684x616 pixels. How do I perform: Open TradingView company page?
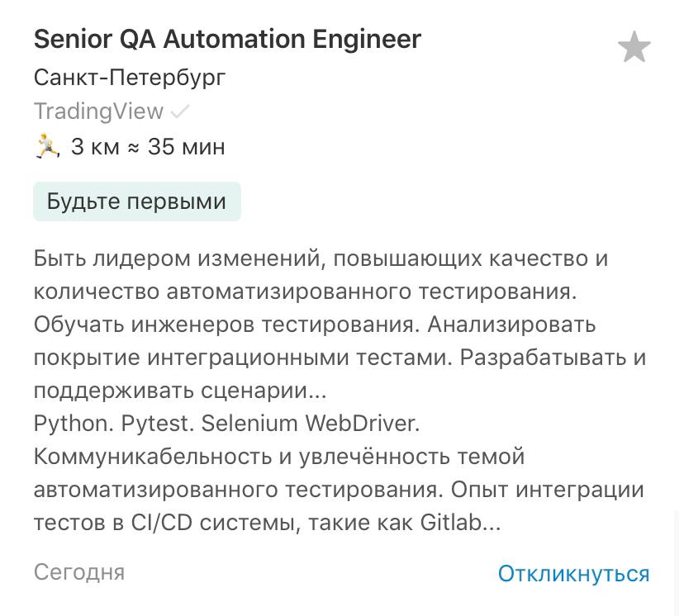pyautogui.click(x=98, y=111)
